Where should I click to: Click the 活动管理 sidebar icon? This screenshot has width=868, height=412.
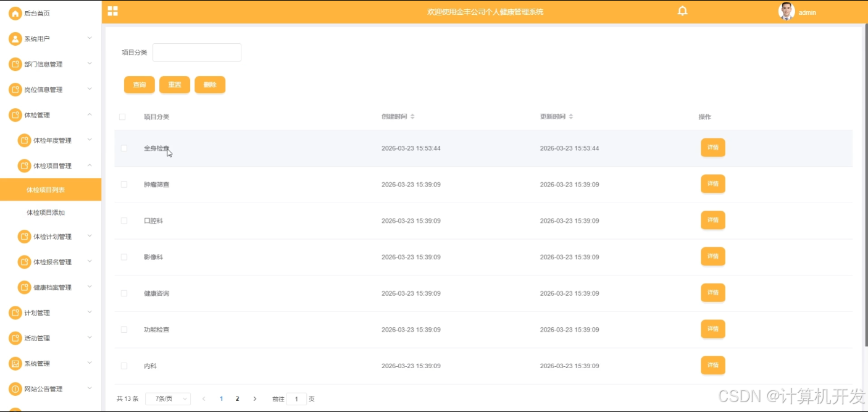[15, 338]
